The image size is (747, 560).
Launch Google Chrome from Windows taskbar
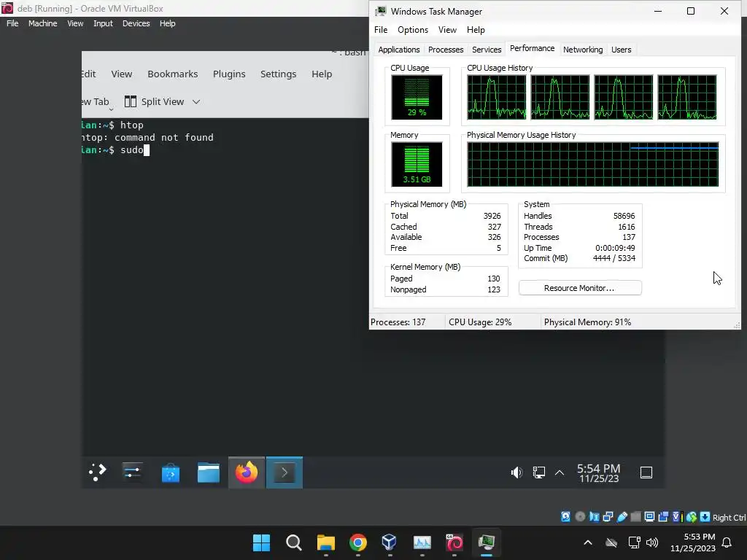[357, 542]
